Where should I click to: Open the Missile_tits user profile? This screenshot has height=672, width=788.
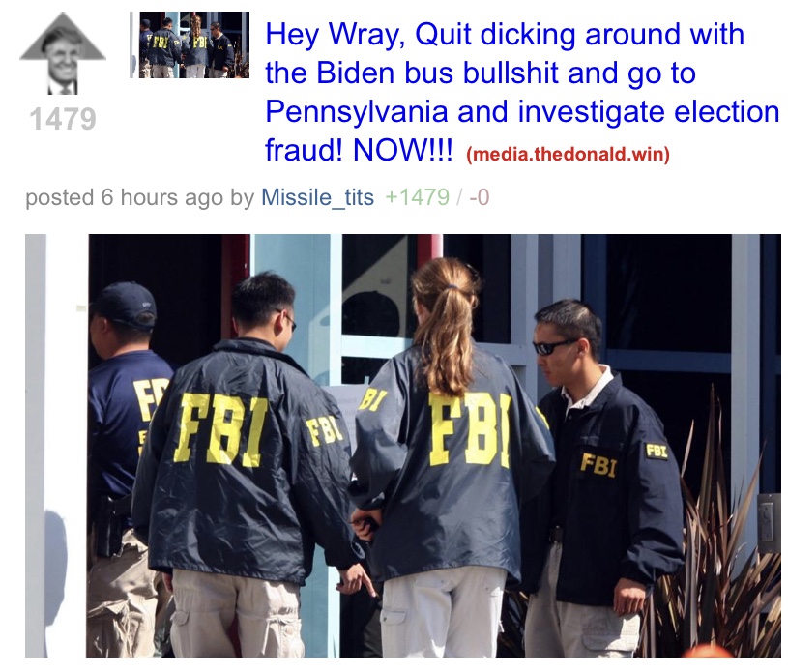tap(317, 197)
